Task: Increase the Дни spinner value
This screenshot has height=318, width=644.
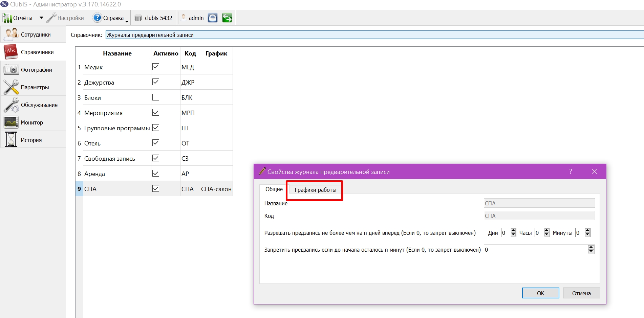Action: [513, 230]
